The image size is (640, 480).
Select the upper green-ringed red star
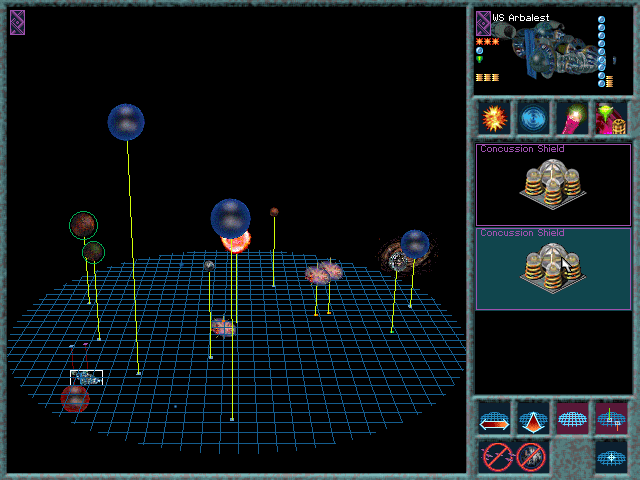pos(83,225)
